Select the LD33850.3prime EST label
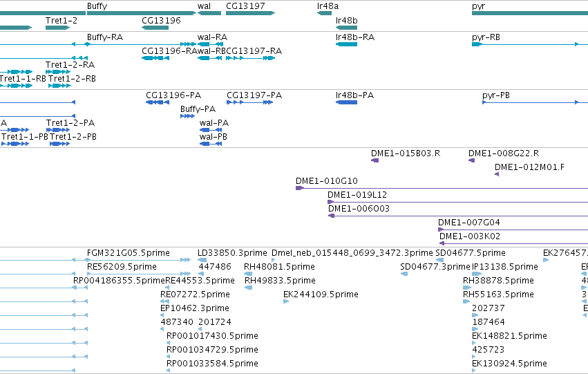 click(x=232, y=253)
